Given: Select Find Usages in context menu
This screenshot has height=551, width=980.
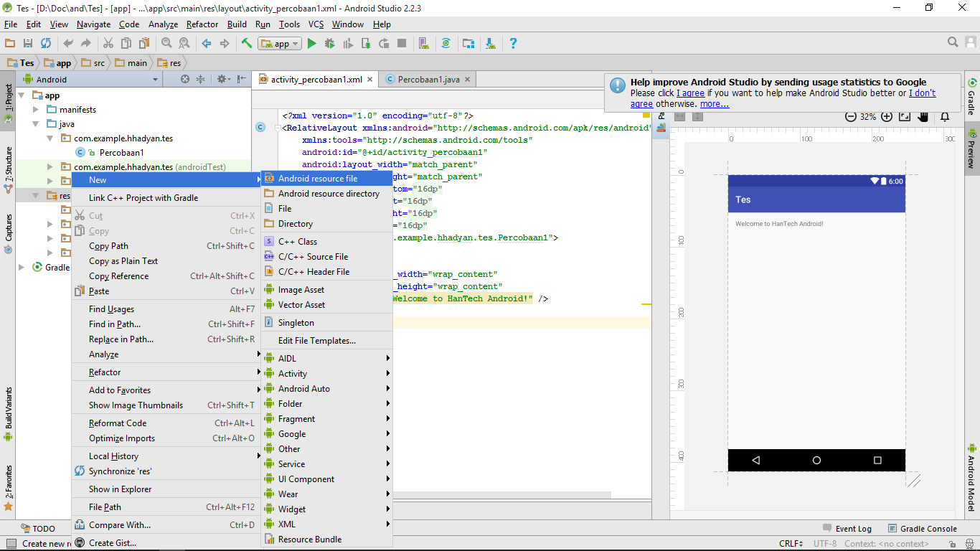Looking at the screenshot, I should pyautogui.click(x=166, y=309).
